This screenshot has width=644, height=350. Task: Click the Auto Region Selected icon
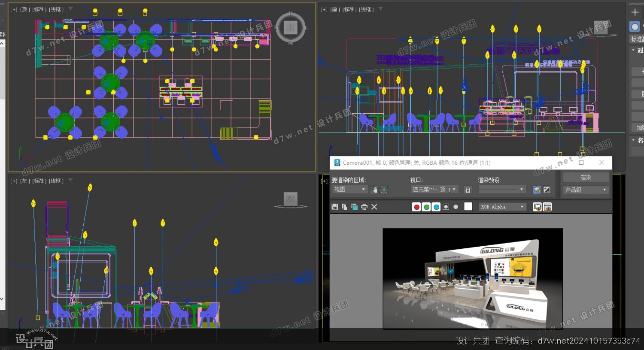[384, 190]
